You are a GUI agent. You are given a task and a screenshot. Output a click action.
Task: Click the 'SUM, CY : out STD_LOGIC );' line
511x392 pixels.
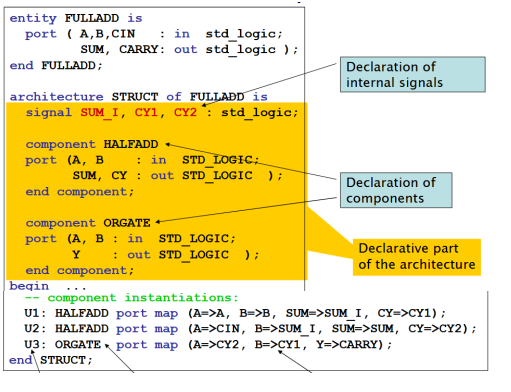click(x=178, y=176)
